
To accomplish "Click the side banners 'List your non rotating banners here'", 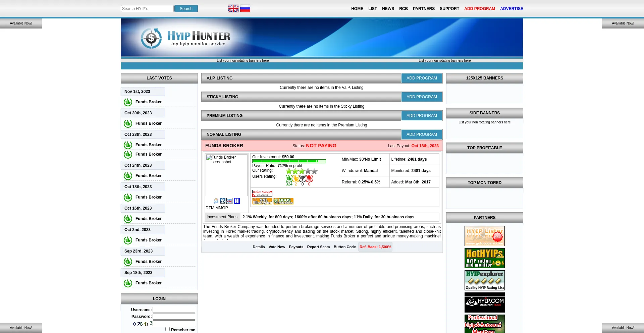I will coord(484,122).
